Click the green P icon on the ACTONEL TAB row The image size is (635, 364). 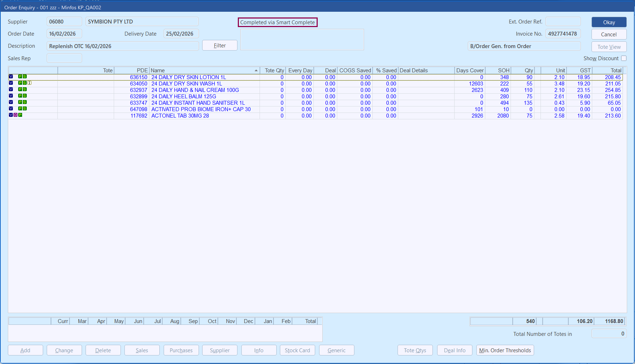click(20, 115)
